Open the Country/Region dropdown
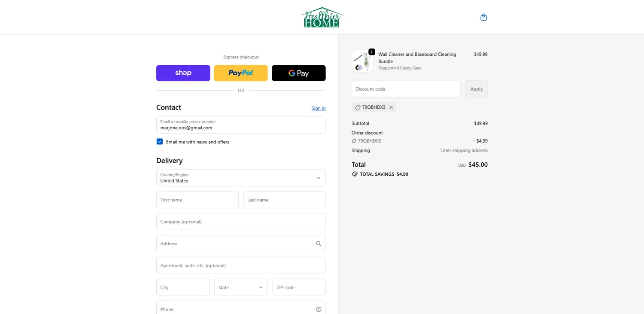 241,178
